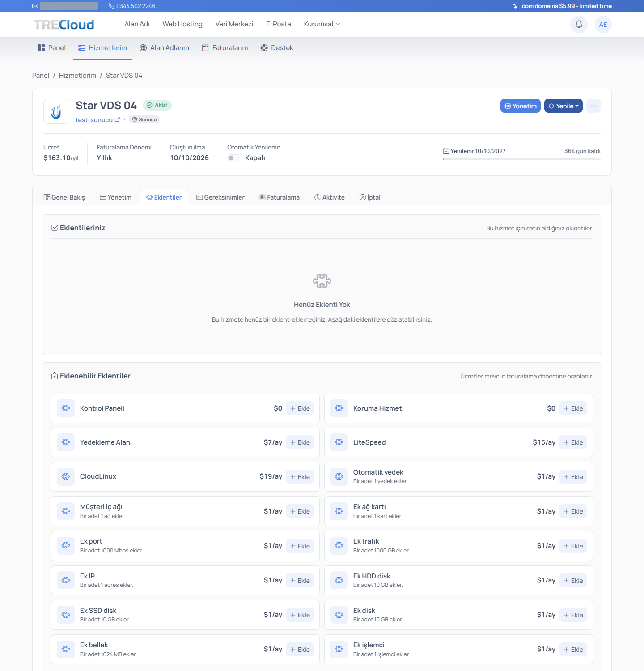Add the Ek IP addon with Ekle
This screenshot has height=671, width=644.
pos(300,581)
